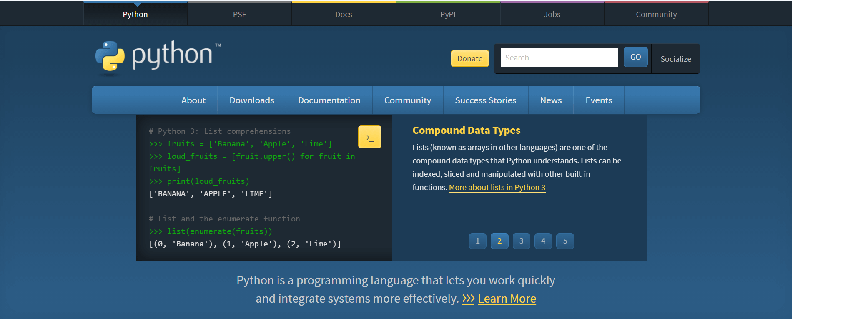This screenshot has height=319, width=868.
Task: Click the triple-arrow icon before Learn More
Action: [x=468, y=299]
